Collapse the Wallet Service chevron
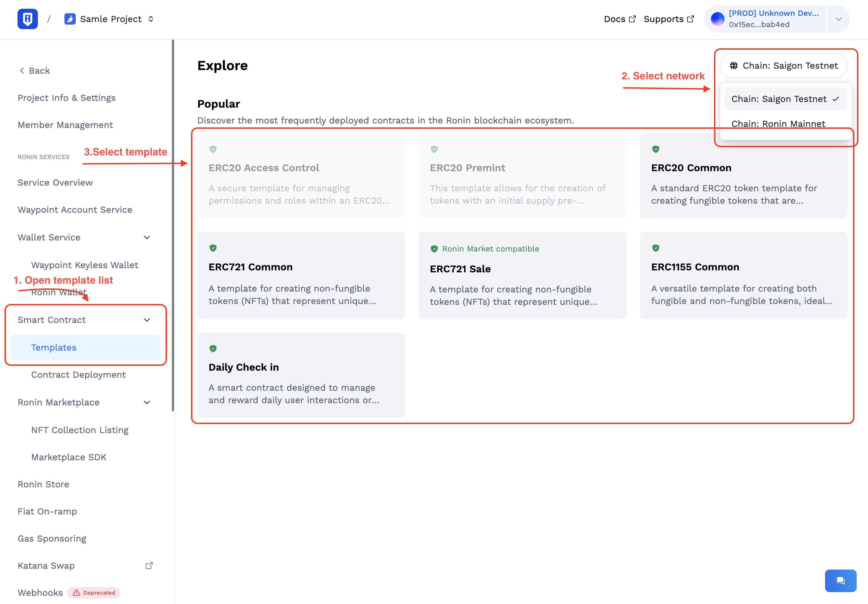 coord(147,237)
